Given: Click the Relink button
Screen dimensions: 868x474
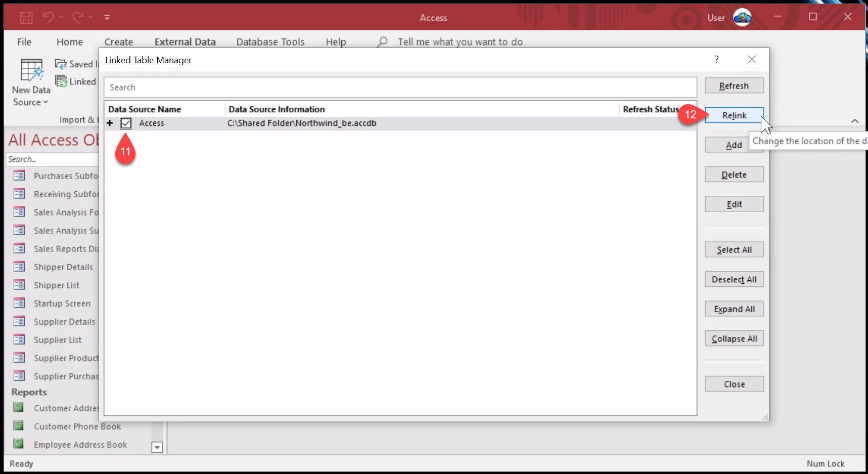Looking at the screenshot, I should (x=734, y=115).
